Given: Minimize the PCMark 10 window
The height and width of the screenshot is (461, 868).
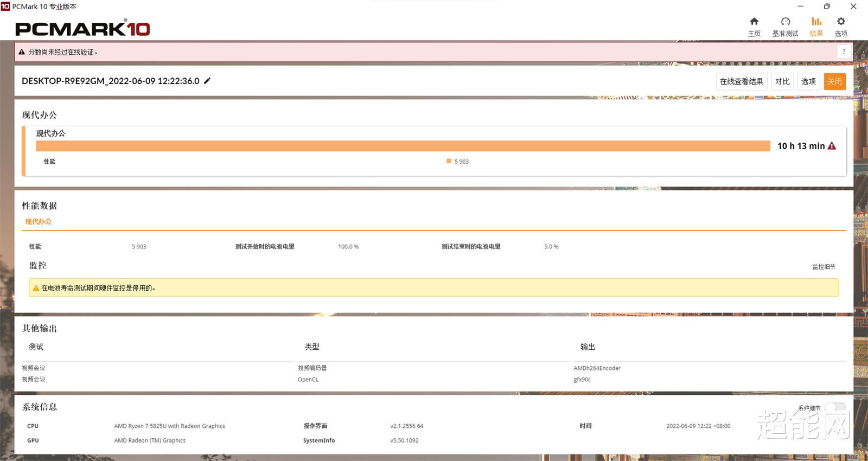Looking at the screenshot, I should pos(801,7).
